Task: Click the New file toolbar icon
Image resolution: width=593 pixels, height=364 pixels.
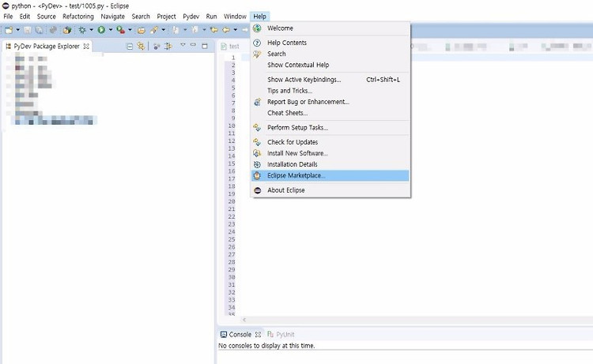Action: point(9,30)
